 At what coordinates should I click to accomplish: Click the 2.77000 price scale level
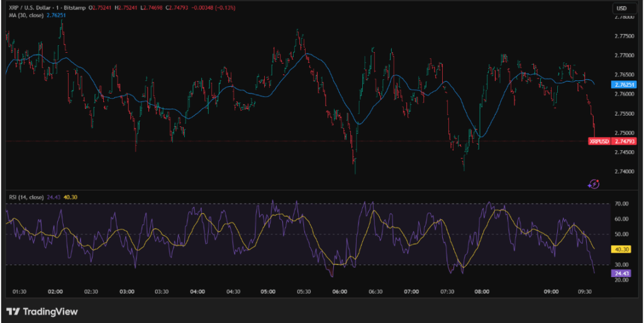tap(624, 55)
